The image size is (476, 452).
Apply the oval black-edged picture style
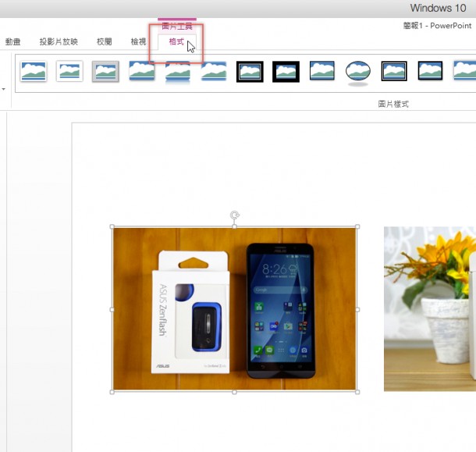(x=358, y=73)
